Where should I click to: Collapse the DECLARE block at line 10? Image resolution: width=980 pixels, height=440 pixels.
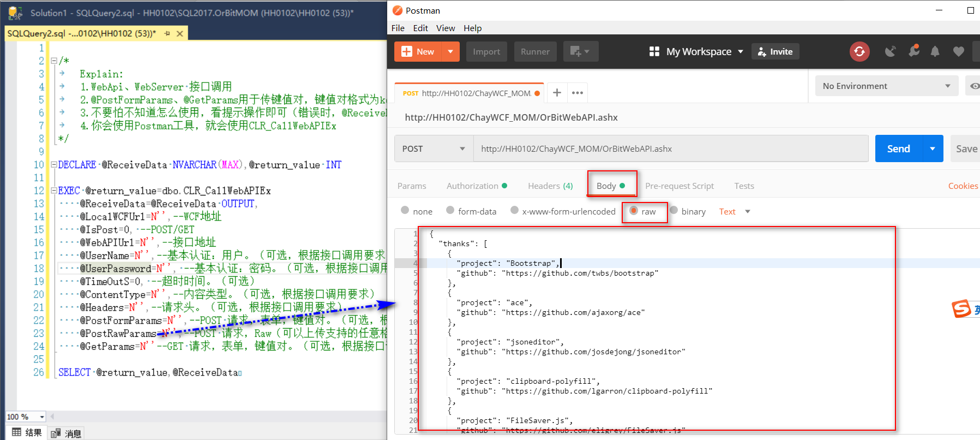[53, 164]
